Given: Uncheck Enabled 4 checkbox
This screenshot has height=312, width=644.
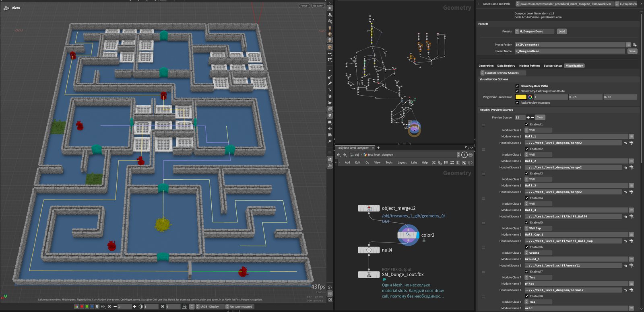Looking at the screenshot, I should (526, 198).
